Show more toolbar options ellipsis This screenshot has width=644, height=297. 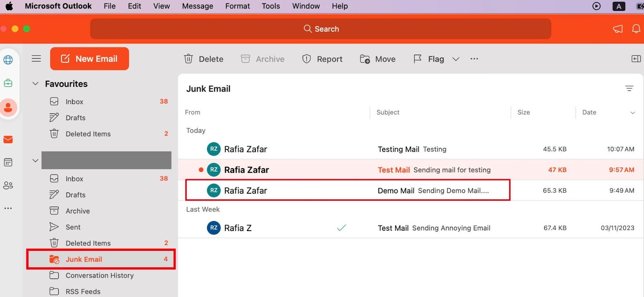click(474, 59)
